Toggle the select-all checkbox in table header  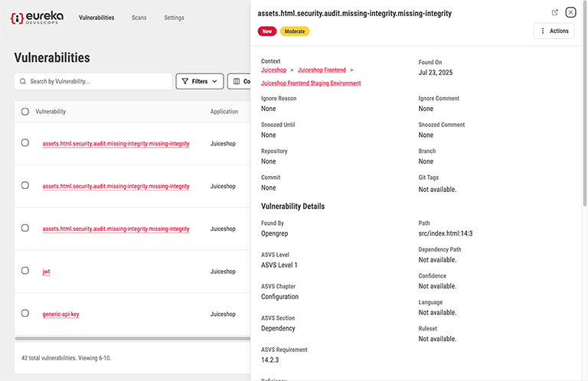pos(25,112)
